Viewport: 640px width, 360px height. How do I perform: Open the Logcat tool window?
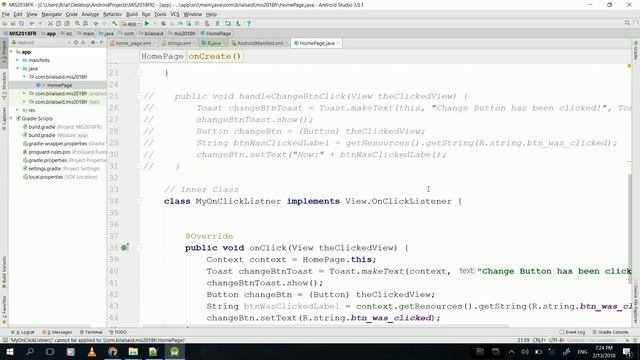pyautogui.click(x=23, y=332)
